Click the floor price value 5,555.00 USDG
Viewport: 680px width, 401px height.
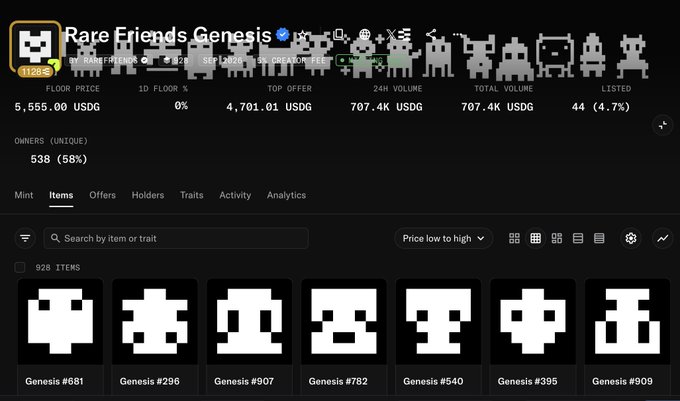pyautogui.click(x=57, y=107)
